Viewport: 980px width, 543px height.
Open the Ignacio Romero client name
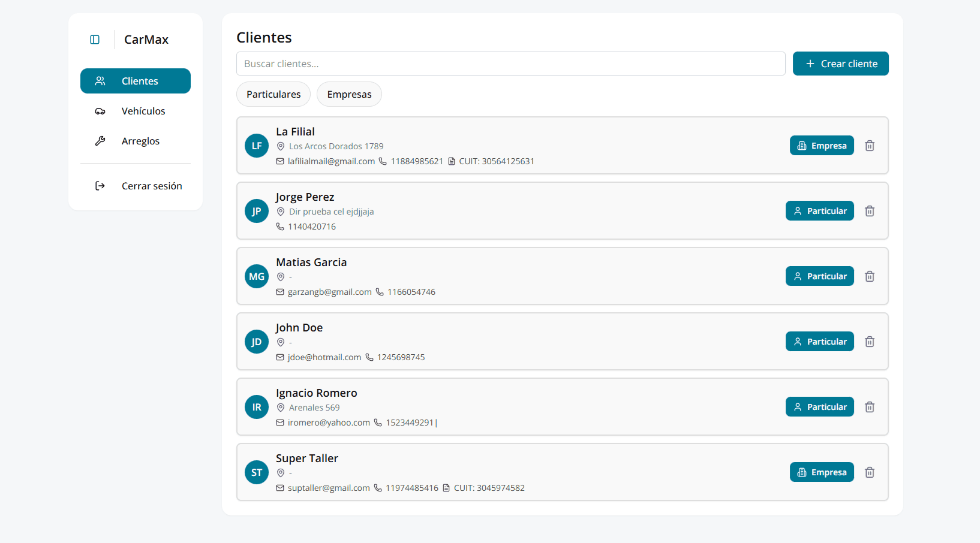317,393
